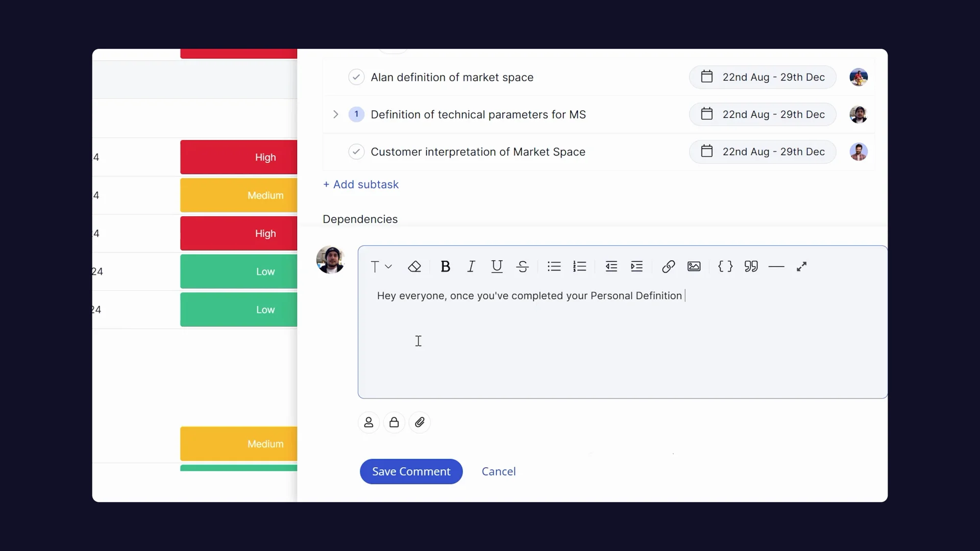
Task: Insert a hyperlink with link icon
Action: pos(668,266)
